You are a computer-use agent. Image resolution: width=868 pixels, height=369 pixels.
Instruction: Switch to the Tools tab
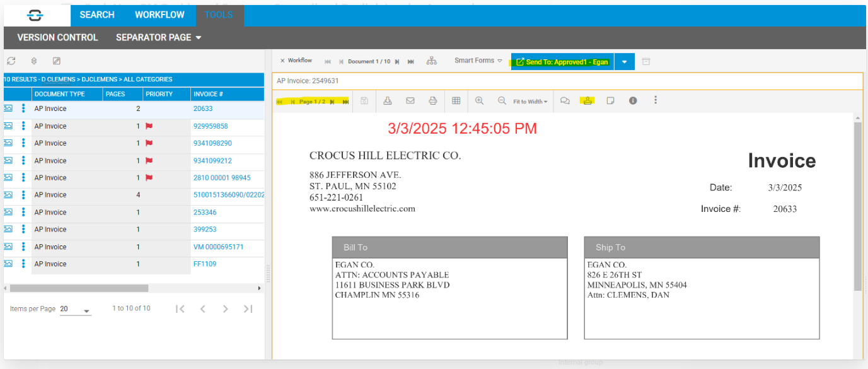pos(219,15)
